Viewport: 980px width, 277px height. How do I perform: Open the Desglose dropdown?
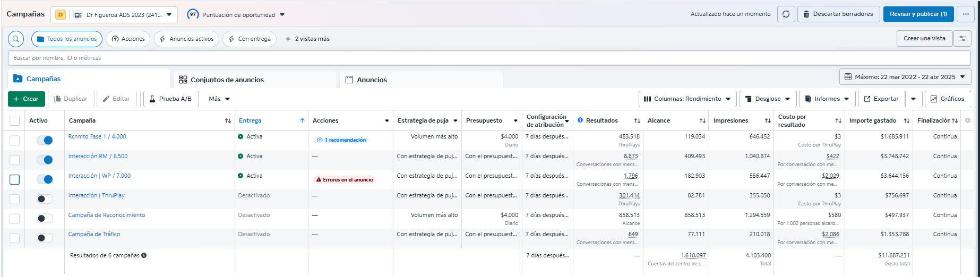(x=768, y=99)
